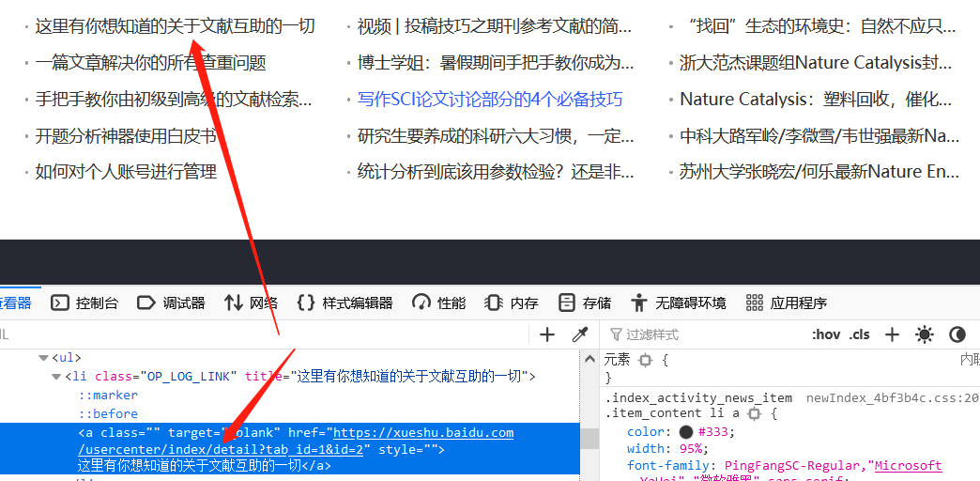Open link 这里有你想知道的关于文献互助的一切
The height and width of the screenshot is (481, 980).
coord(175,26)
